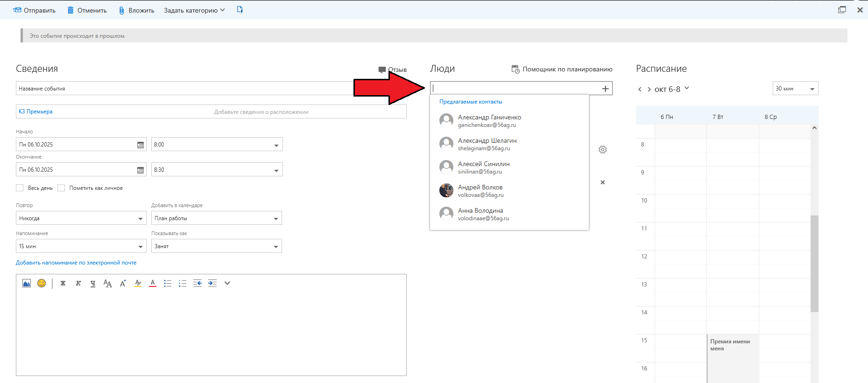Insert a picture using the image icon
868x383 pixels.
pos(27,283)
